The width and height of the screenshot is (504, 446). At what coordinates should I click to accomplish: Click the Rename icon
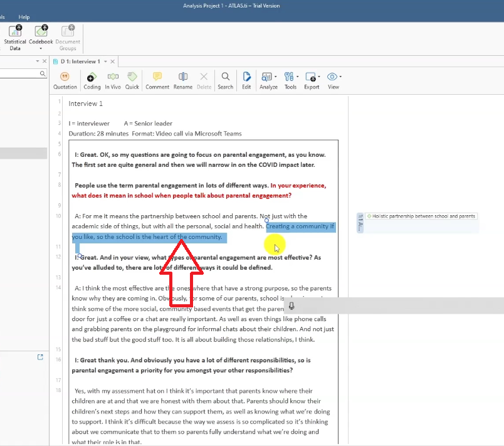[x=183, y=80]
